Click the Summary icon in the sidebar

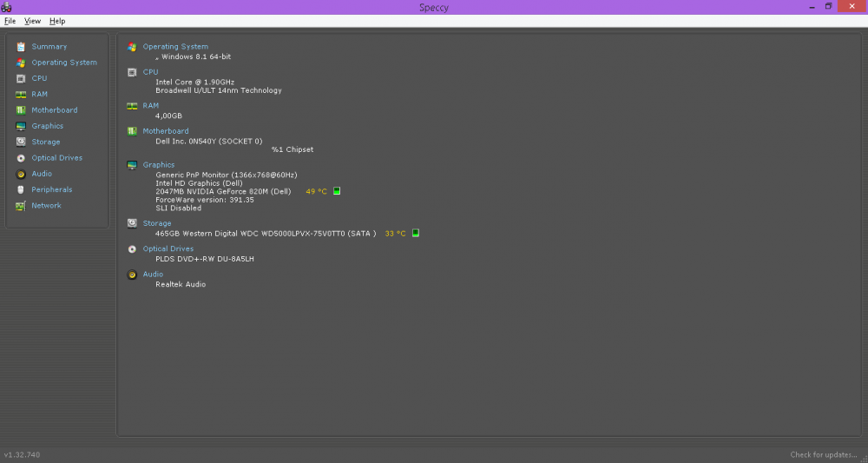(21, 47)
